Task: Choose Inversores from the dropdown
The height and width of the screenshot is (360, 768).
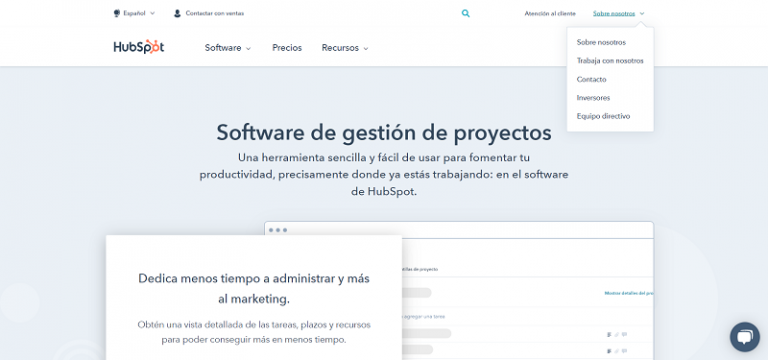Action: (x=593, y=97)
